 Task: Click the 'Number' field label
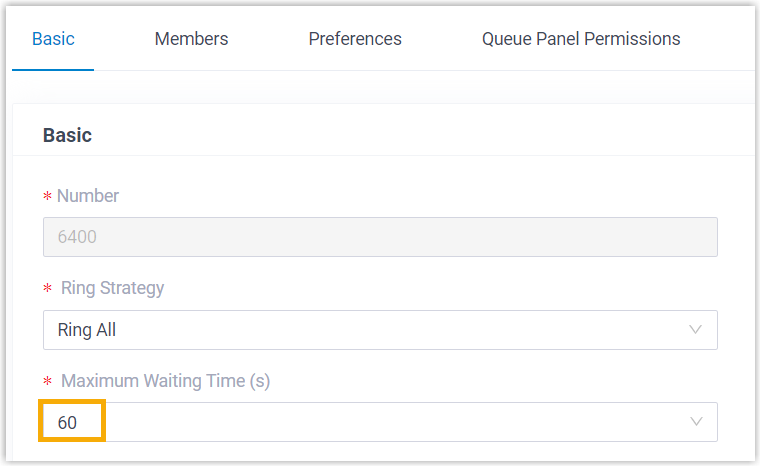(x=88, y=196)
